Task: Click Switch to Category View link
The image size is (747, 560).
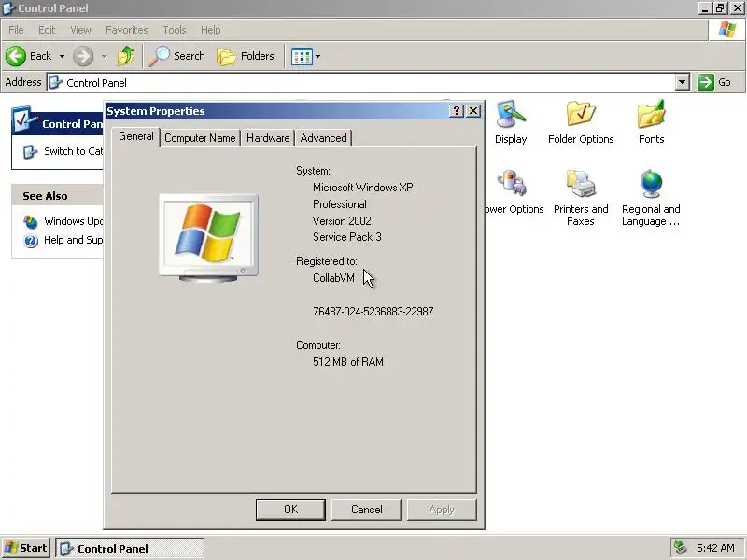Action: click(74, 151)
